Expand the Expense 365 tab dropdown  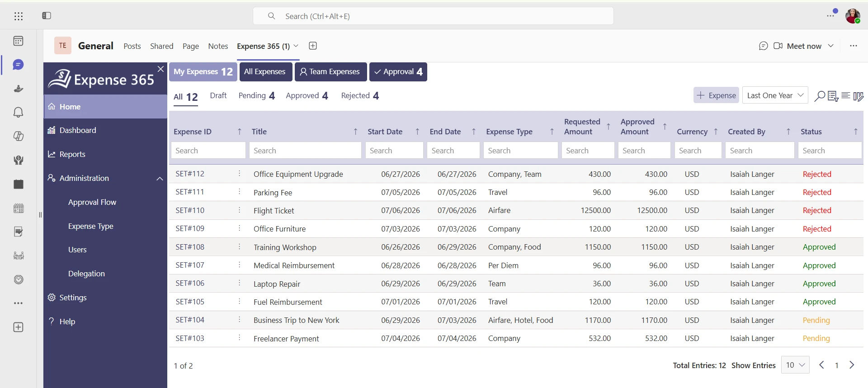pos(296,46)
